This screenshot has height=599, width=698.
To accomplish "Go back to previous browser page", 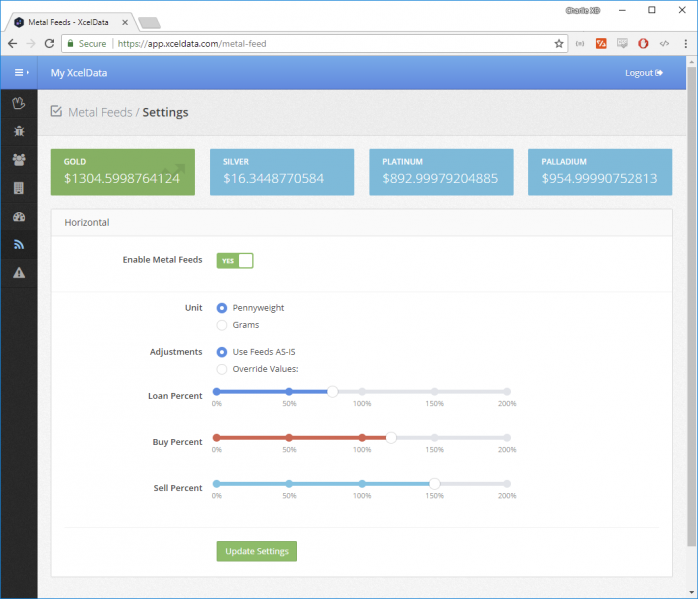I will 12,43.
